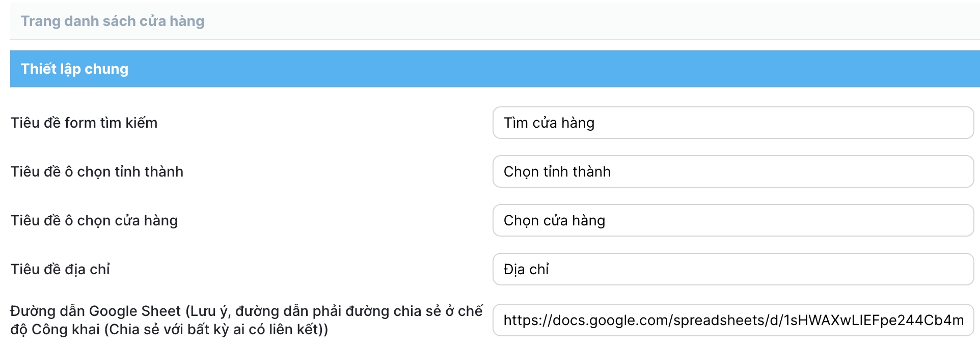Viewport: 980px width, 348px height.
Task: Focus the "Tìm cửa hàng" text field
Action: 732,123
